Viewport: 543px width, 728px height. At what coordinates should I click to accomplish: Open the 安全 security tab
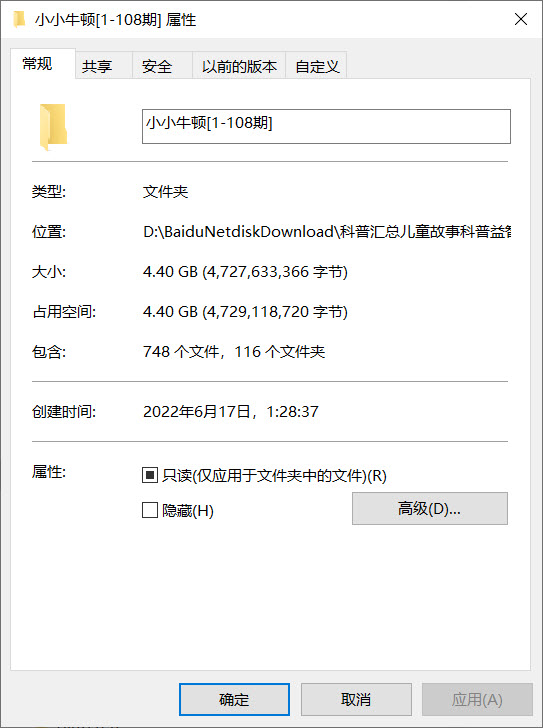click(x=162, y=65)
